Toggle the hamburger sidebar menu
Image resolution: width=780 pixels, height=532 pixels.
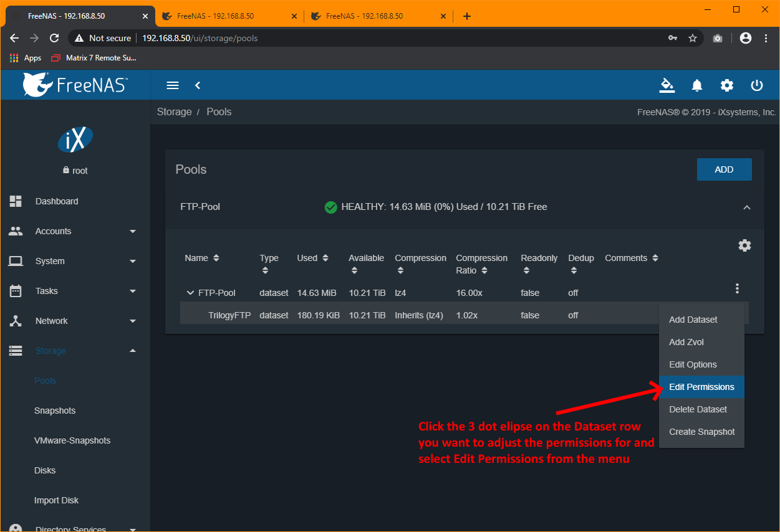pyautogui.click(x=173, y=85)
